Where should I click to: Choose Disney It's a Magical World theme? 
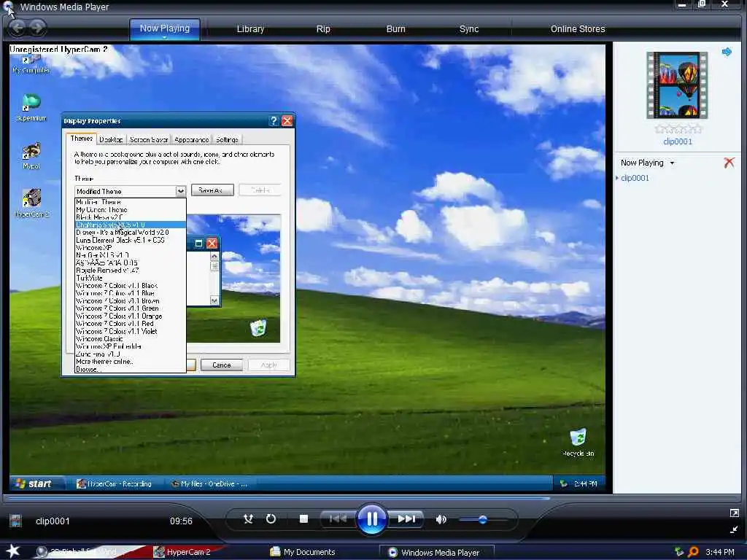[x=130, y=233]
